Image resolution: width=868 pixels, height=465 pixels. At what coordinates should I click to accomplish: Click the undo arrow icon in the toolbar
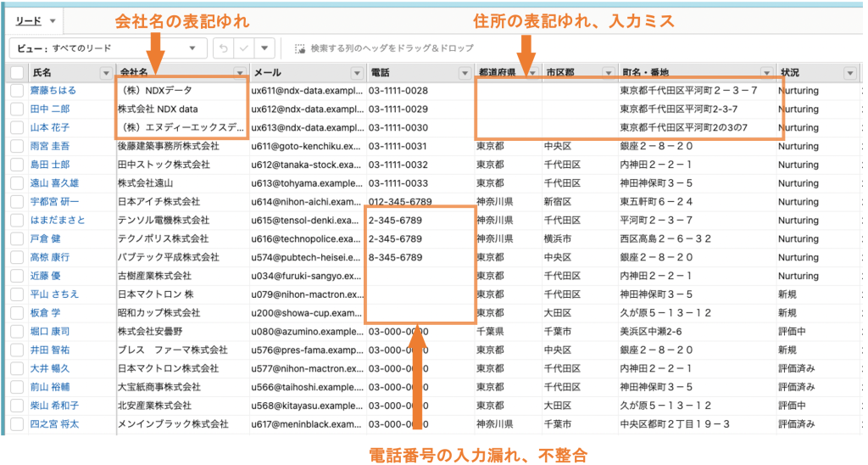pyautogui.click(x=222, y=48)
